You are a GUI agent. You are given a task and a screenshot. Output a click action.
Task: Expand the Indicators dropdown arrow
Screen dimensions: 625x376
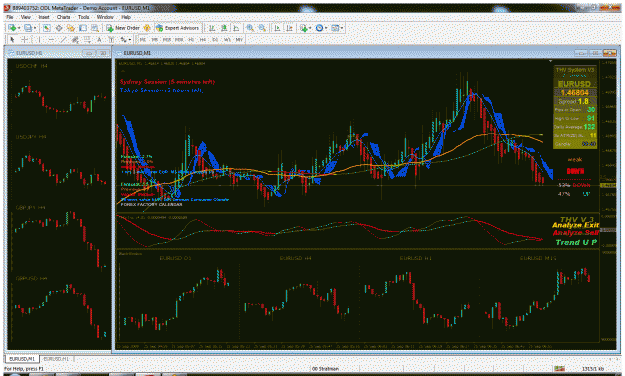coord(310,28)
